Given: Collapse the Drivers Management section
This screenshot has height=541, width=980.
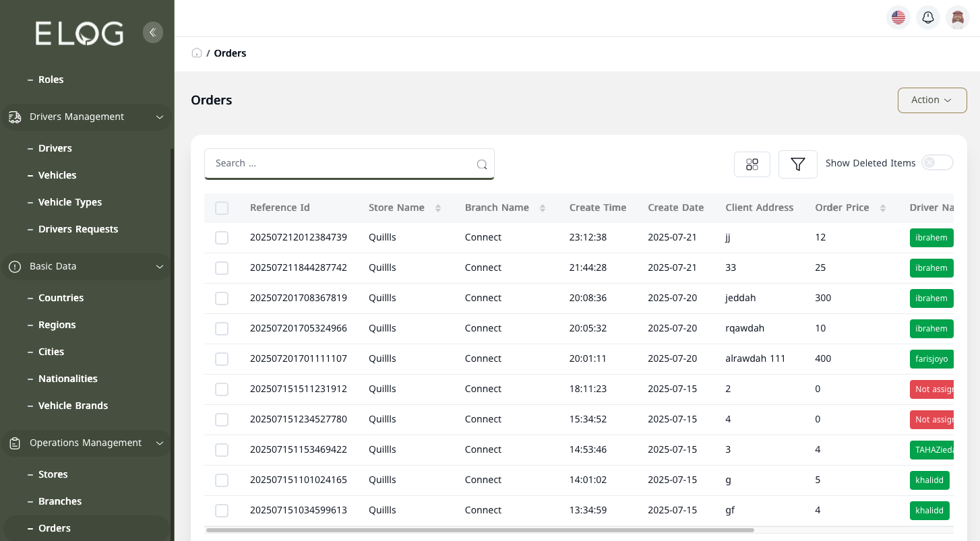Looking at the screenshot, I should click(x=160, y=117).
